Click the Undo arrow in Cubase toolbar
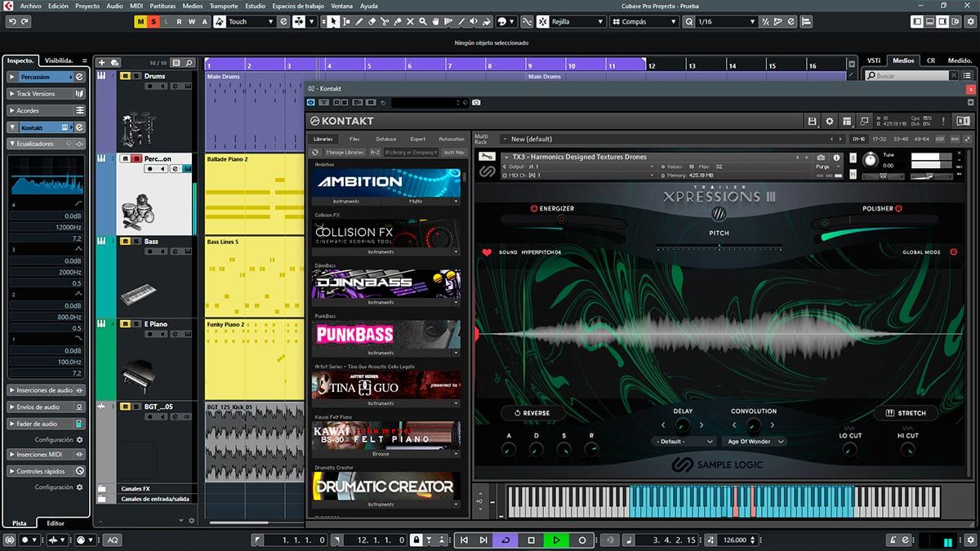This screenshot has height=551, width=980. (x=12, y=21)
